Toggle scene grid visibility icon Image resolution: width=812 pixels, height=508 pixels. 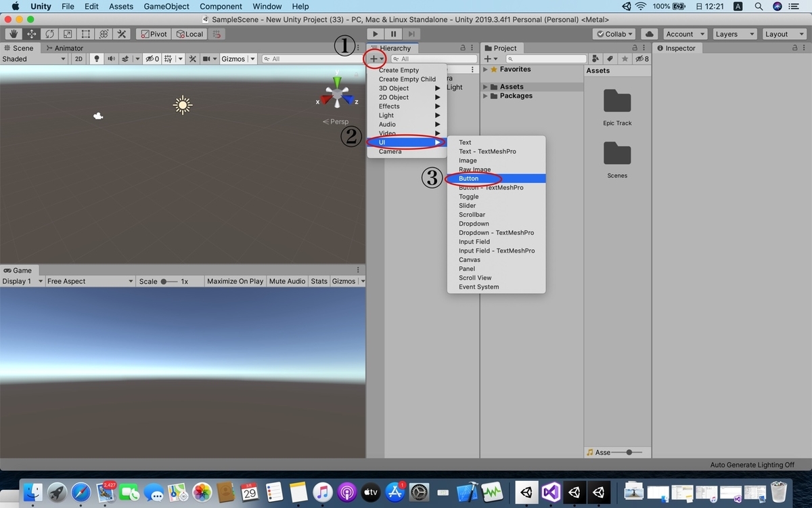click(x=169, y=59)
